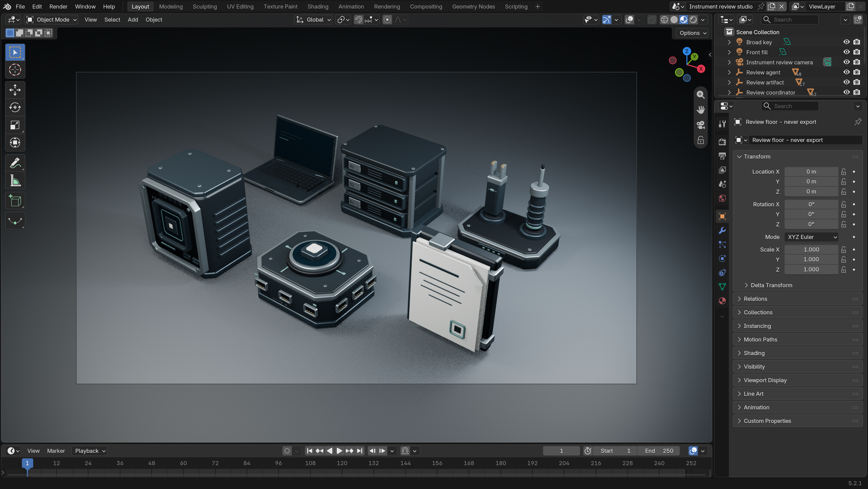The width and height of the screenshot is (868, 489).
Task: Open the Object Constraints properties tab
Action: pyautogui.click(x=722, y=272)
